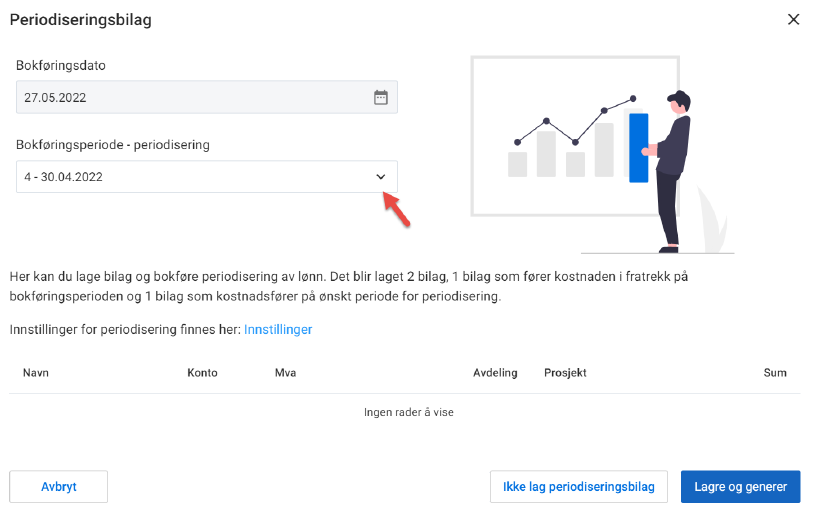Click the 'Bokføringsperiode - periodisering' label
The width and height of the screenshot is (818, 514).
pos(113,145)
